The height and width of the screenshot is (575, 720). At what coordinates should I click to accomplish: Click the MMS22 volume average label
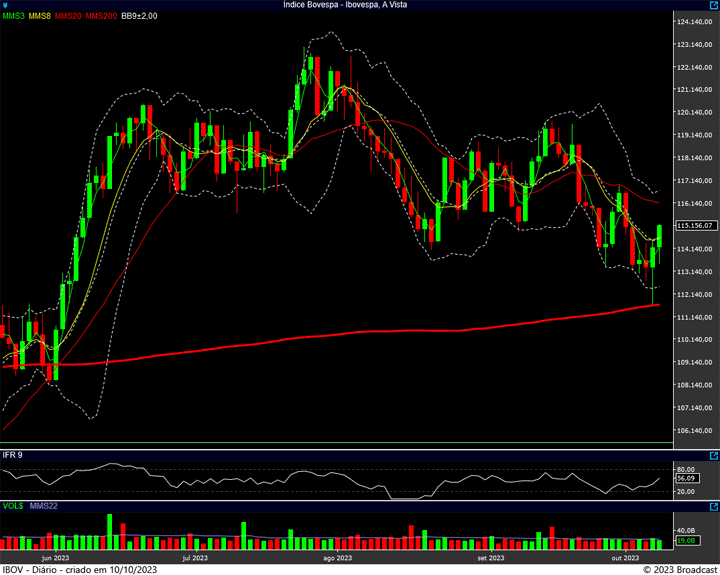(x=44, y=506)
